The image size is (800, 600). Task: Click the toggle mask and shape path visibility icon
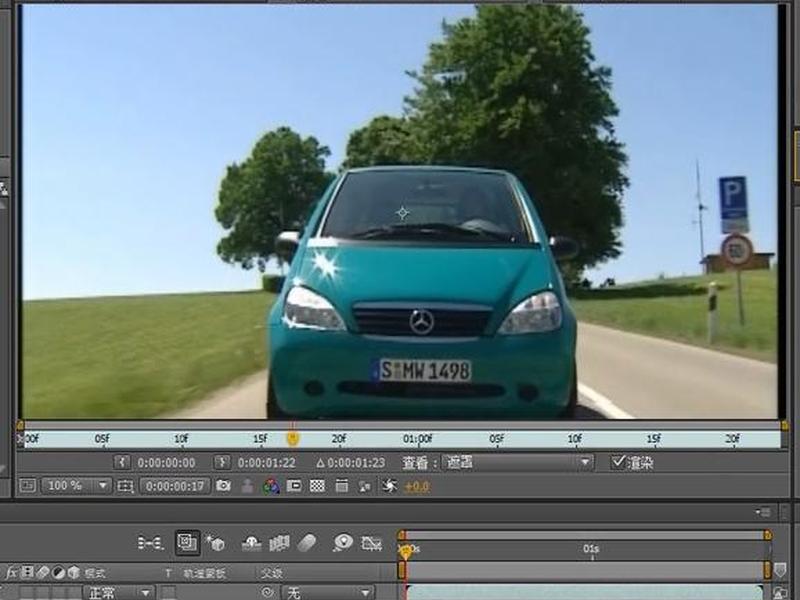coord(294,485)
